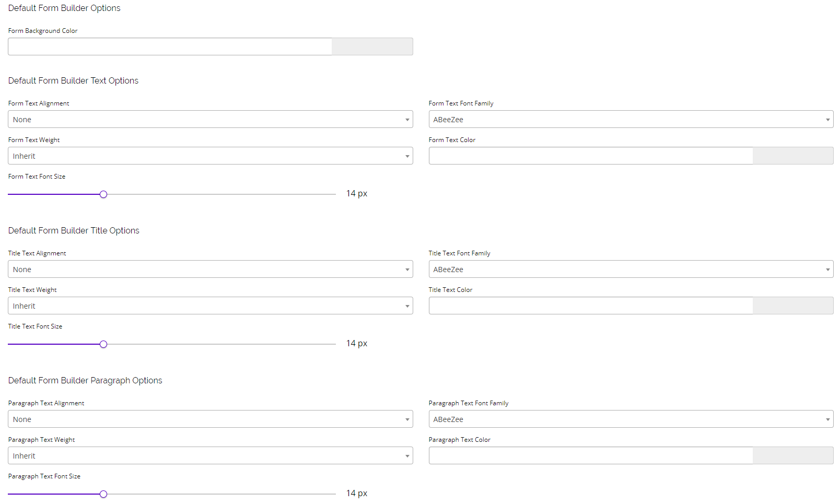This screenshot has height=504, width=840.
Task: Open the Form Text Weight dropdown
Action: [210, 156]
